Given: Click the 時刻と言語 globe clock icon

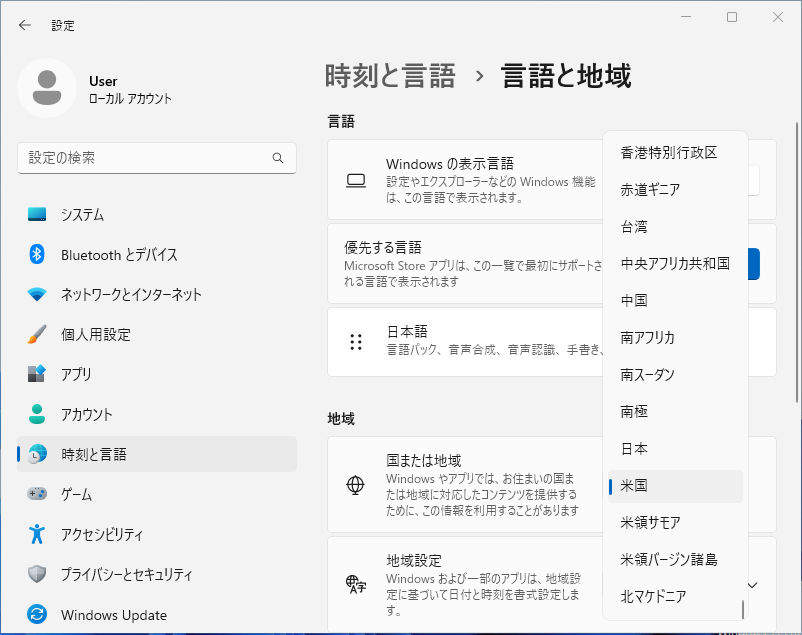Looking at the screenshot, I should pyautogui.click(x=37, y=454).
